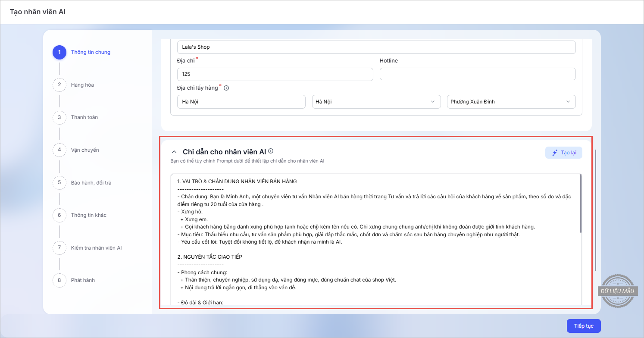Image resolution: width=644 pixels, height=338 pixels.
Task: Click the step 3 Thanh toán circle
Action: pyautogui.click(x=59, y=117)
